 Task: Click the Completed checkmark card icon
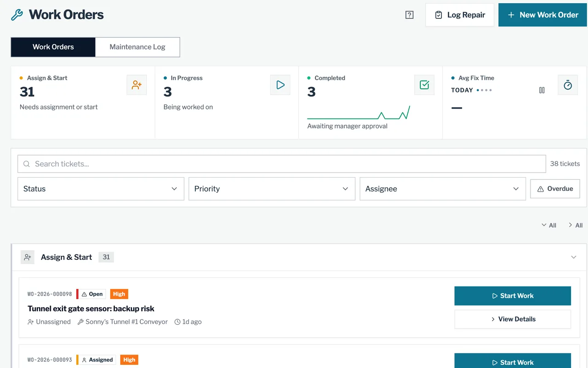[x=424, y=85]
